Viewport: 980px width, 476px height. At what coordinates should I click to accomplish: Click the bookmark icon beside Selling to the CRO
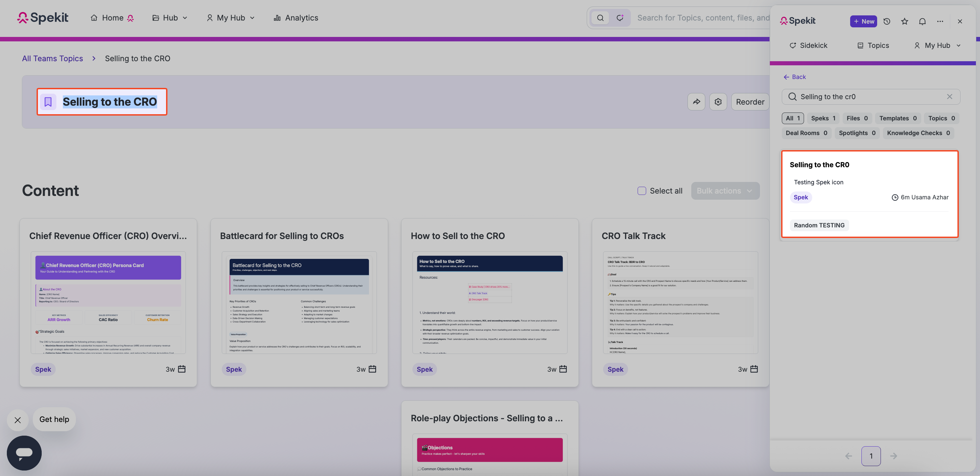point(48,102)
